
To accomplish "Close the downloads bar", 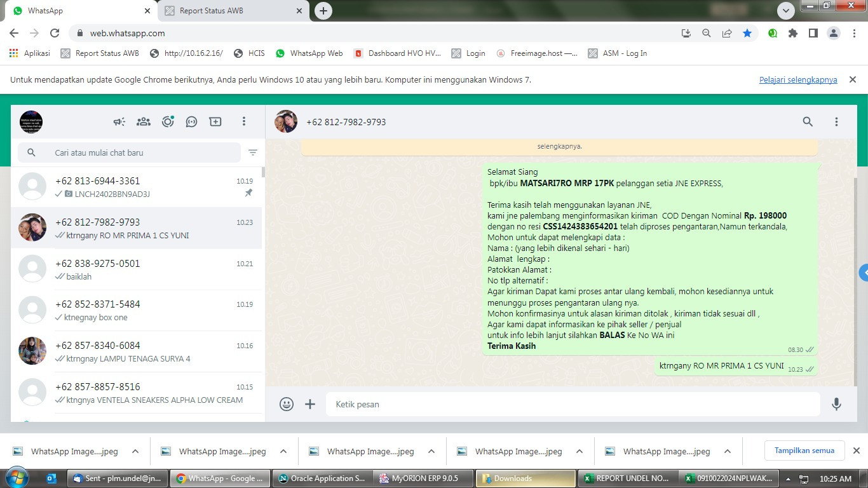I will pyautogui.click(x=856, y=451).
